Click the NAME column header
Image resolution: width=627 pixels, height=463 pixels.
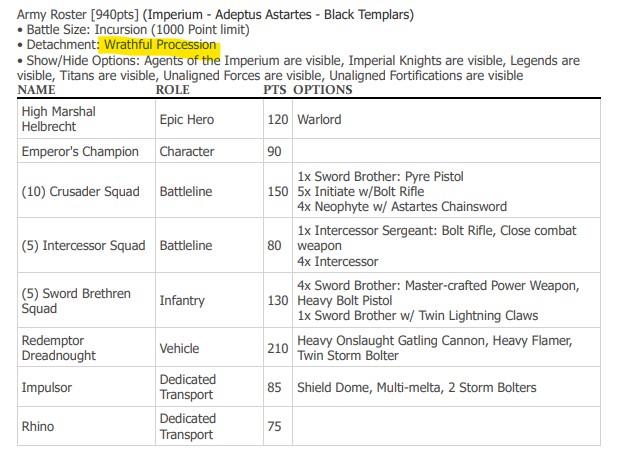pos(36,90)
